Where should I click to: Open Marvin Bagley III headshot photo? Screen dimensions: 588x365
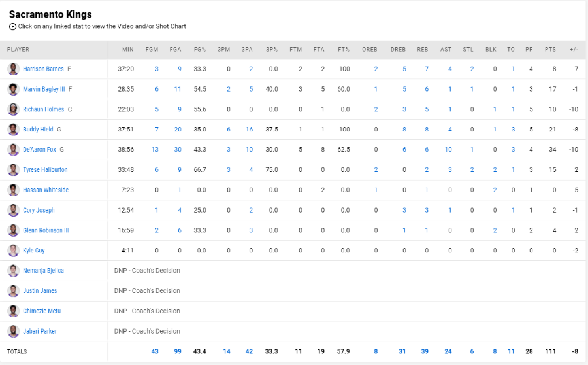click(14, 90)
